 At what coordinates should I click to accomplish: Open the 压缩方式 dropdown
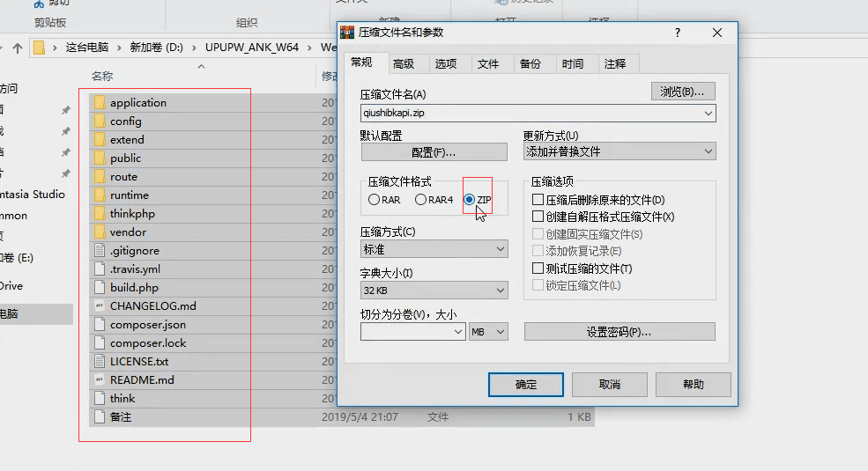(x=434, y=249)
